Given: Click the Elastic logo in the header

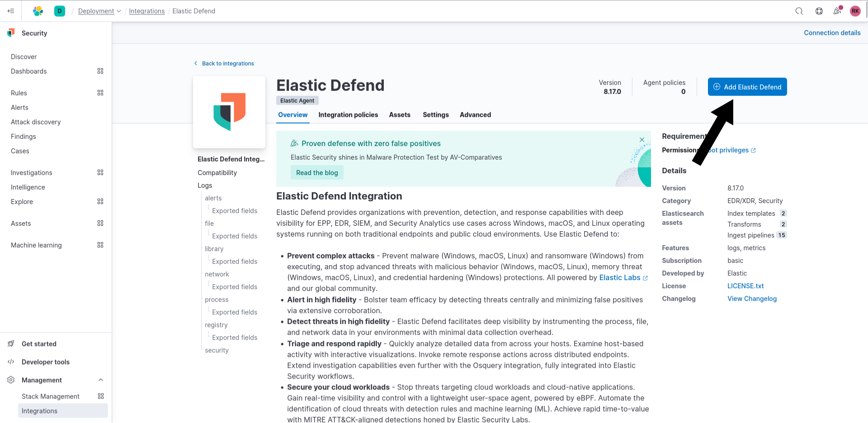Looking at the screenshot, I should pos(38,11).
